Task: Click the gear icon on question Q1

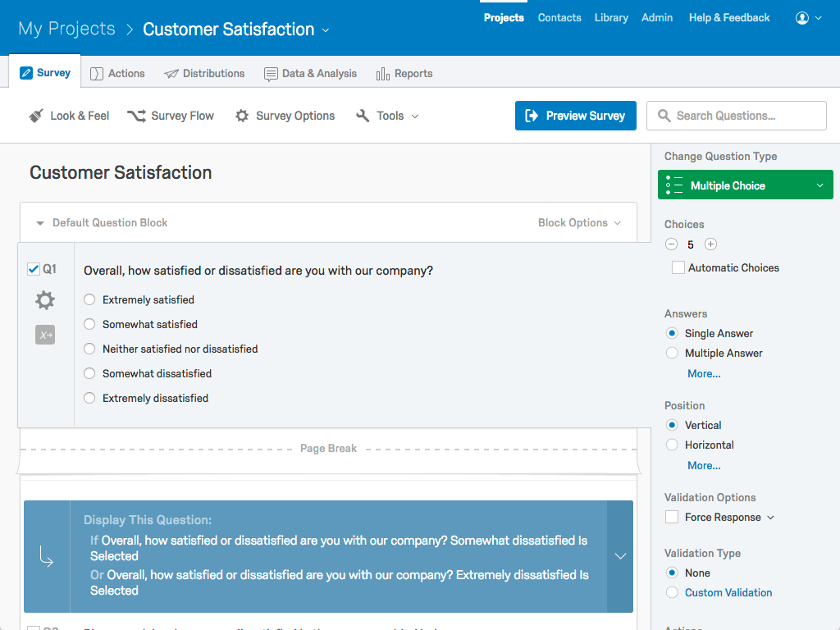Action: [x=44, y=299]
